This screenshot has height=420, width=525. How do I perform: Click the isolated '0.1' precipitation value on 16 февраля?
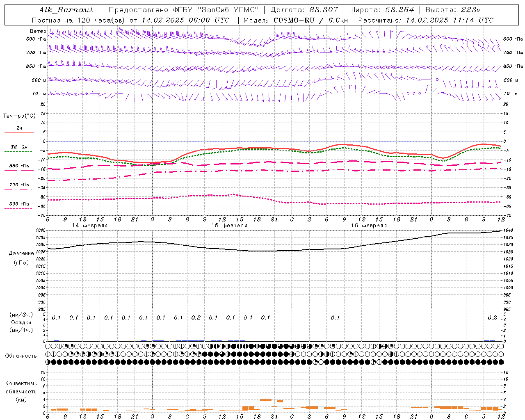pyautogui.click(x=336, y=318)
